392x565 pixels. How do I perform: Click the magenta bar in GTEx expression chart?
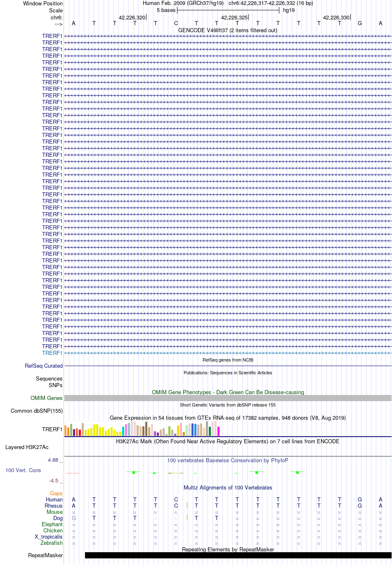(218, 431)
